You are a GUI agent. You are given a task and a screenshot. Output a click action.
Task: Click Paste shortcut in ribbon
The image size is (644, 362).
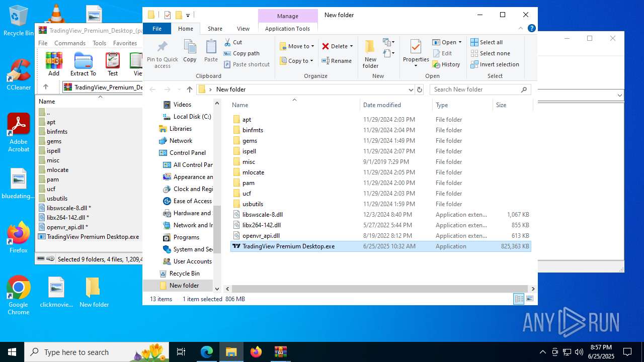pyautogui.click(x=247, y=64)
